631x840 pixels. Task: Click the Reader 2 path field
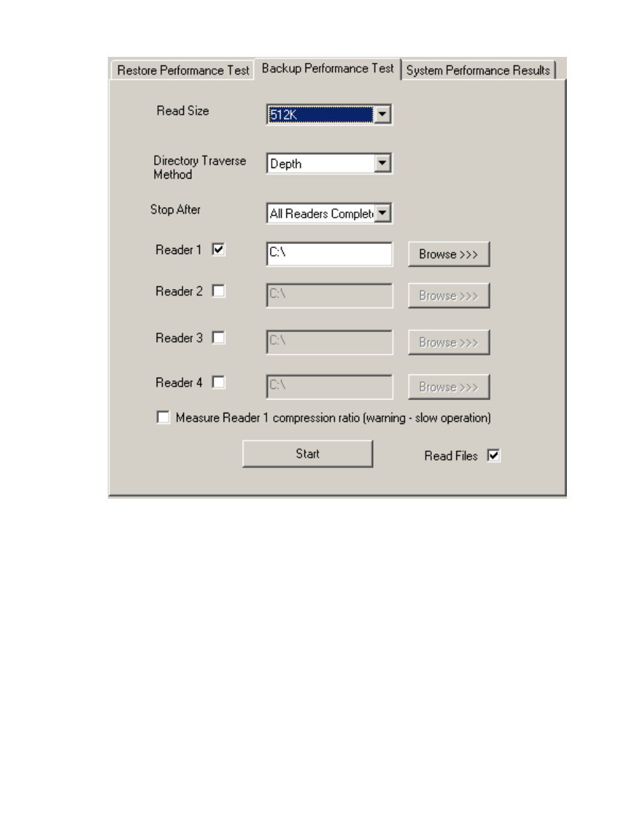pos(329,296)
